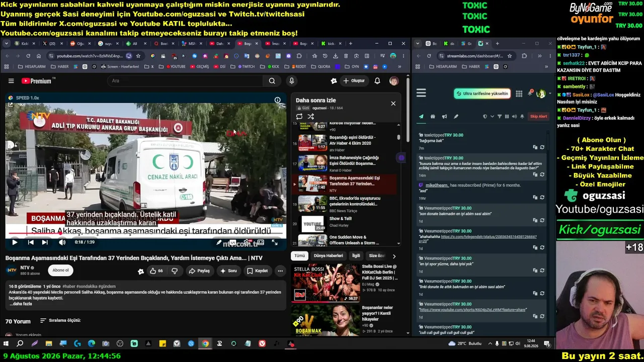Screen dimensions: 644x362
Task: Close the Daha sonra izle playlist panel
Action: pyautogui.click(x=393, y=104)
